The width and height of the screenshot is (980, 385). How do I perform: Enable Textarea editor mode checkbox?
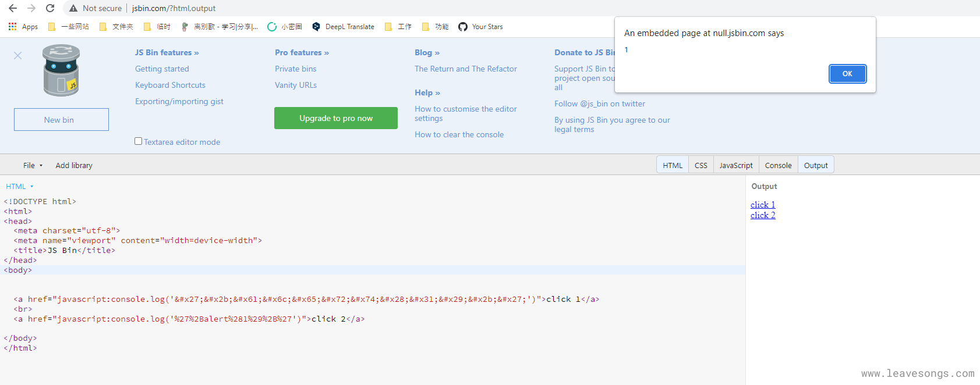(139, 141)
